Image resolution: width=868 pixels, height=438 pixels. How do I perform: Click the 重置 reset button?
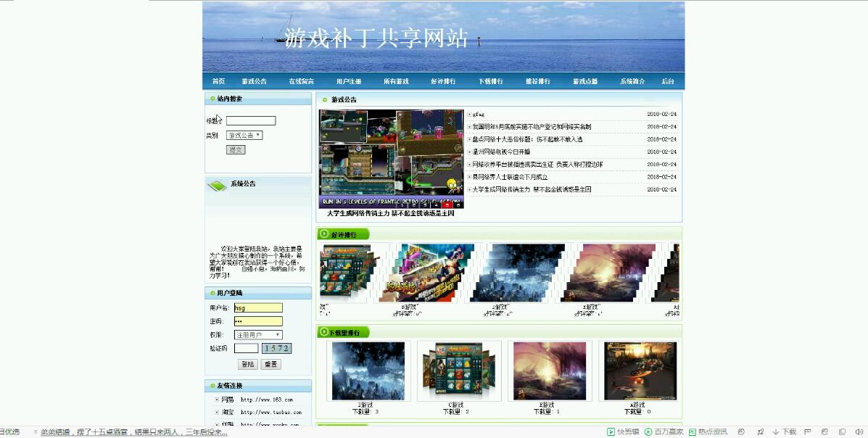(x=270, y=364)
